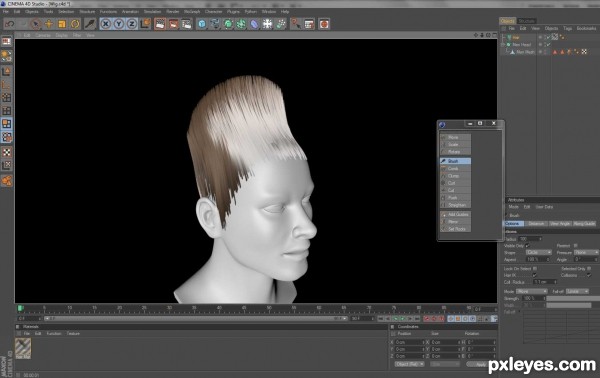Click Render to Picture Viewer icon
Viewport: 600px width, 378px height.
(x=173, y=24)
